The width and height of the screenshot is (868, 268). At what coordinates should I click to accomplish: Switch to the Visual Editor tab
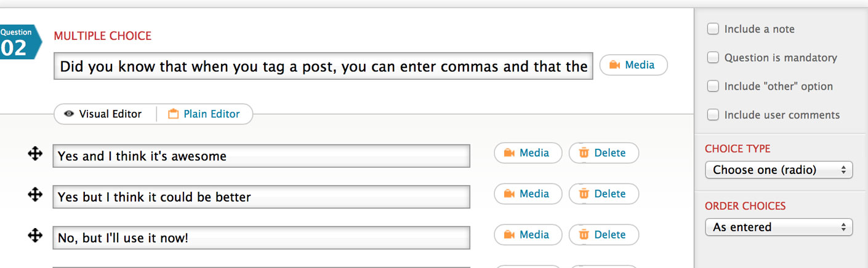click(x=103, y=114)
